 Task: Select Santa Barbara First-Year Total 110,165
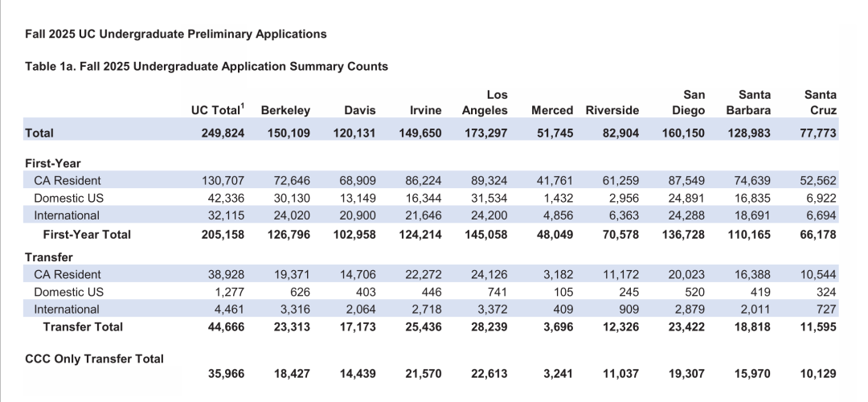(x=750, y=234)
